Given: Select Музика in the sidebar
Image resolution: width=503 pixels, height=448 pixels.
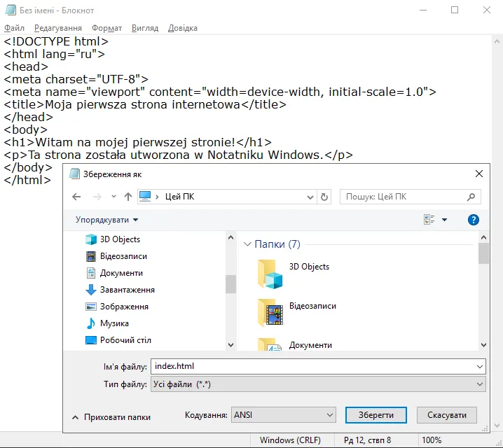Looking at the screenshot, I should pos(113,323).
